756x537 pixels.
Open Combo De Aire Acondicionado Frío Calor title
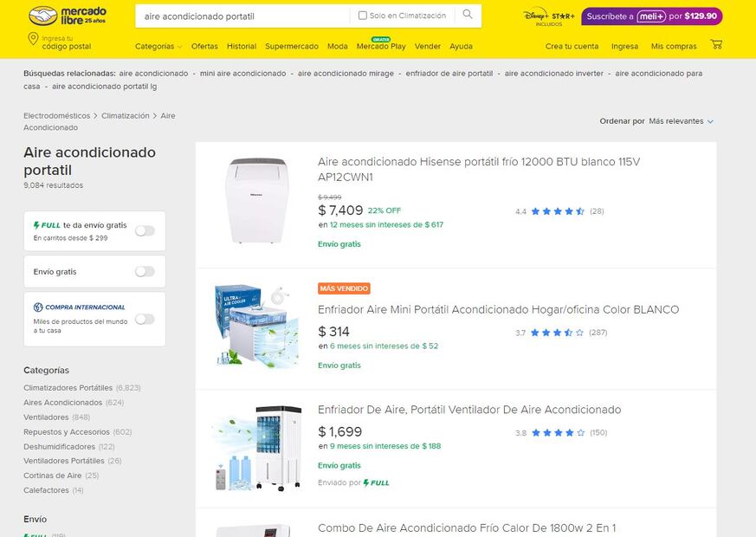pyautogui.click(x=467, y=527)
